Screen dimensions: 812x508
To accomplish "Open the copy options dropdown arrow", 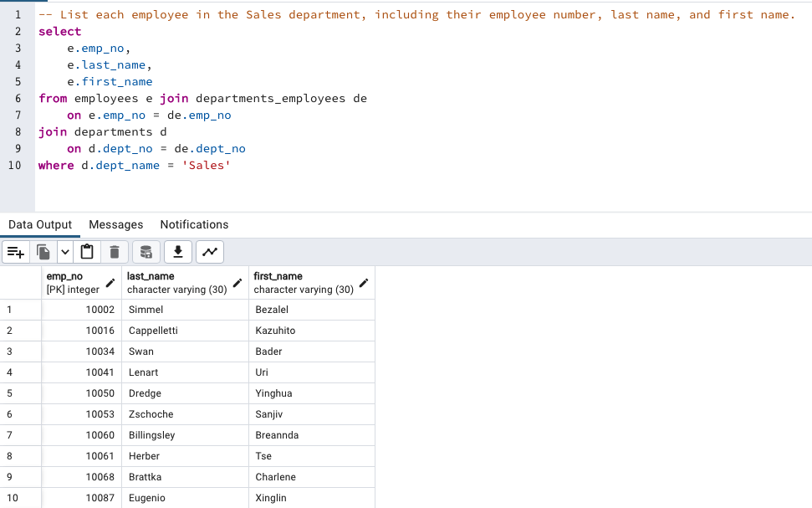I will (x=64, y=251).
